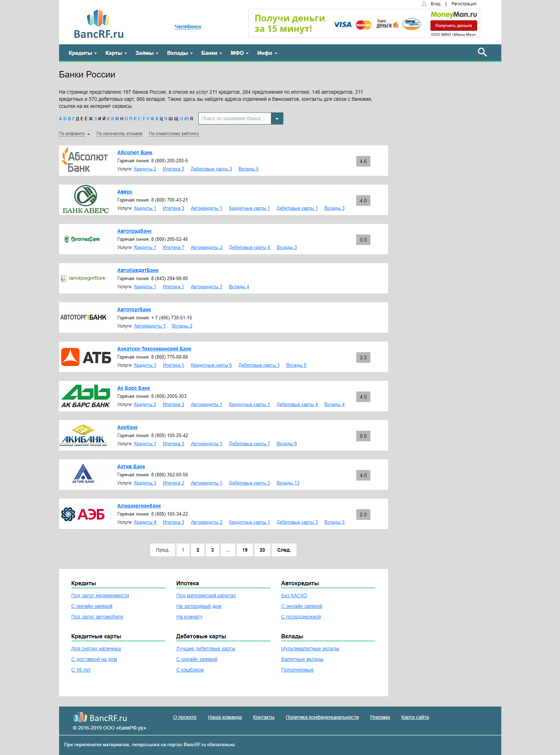Viewport: 560px width, 755px height.
Task: Click the Регистрация link
Action: [464, 4]
